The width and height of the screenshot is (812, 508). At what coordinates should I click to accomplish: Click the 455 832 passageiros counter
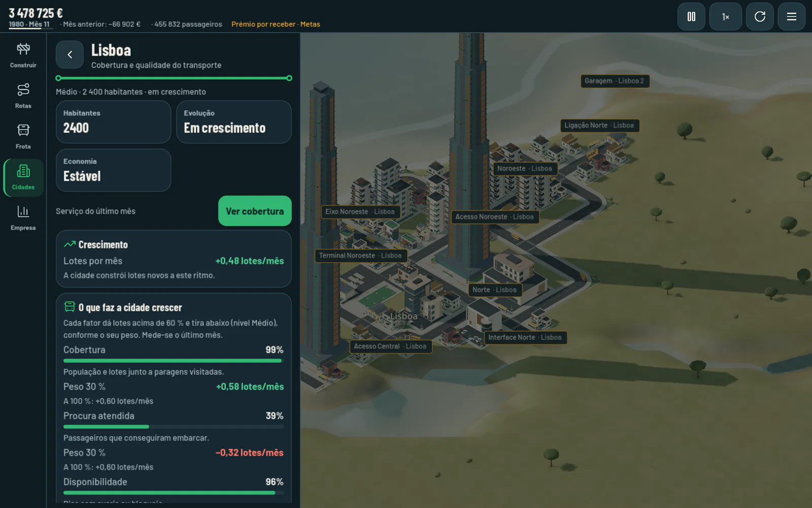tap(188, 24)
